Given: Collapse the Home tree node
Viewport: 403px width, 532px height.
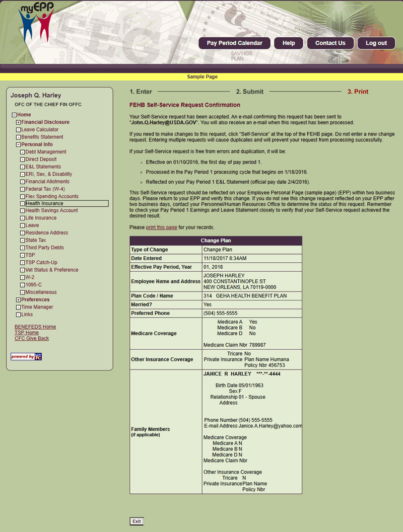Looking at the screenshot, I should coord(14,115).
